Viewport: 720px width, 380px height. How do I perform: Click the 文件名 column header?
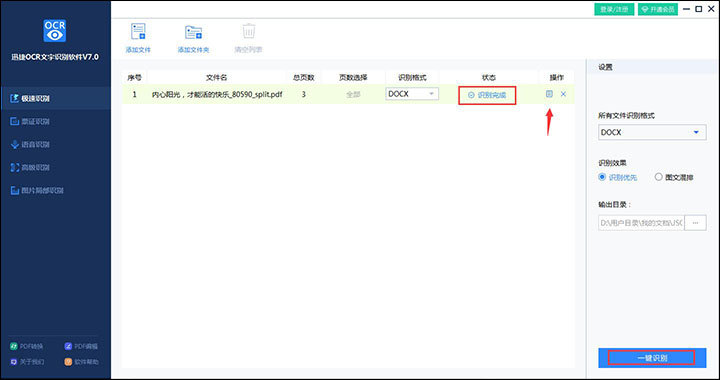pos(217,78)
